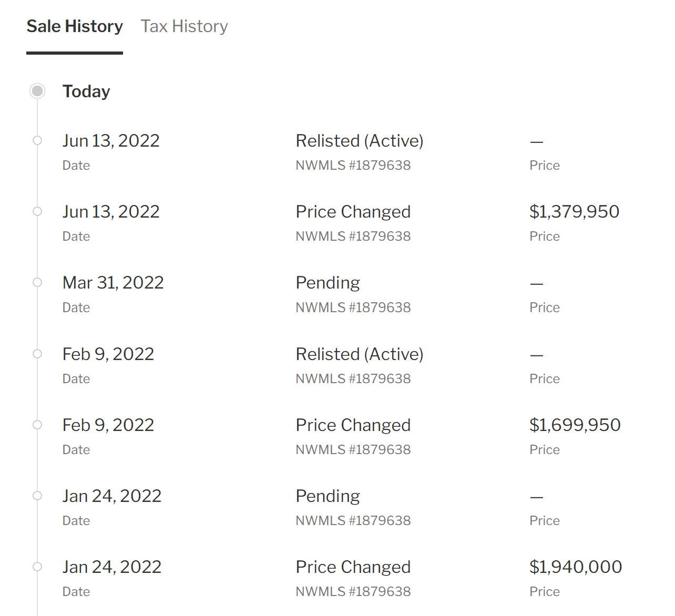This screenshot has height=616, width=675.
Task: Click the timeline dot beside Jun 13 Relisted entry
Action: (37, 140)
